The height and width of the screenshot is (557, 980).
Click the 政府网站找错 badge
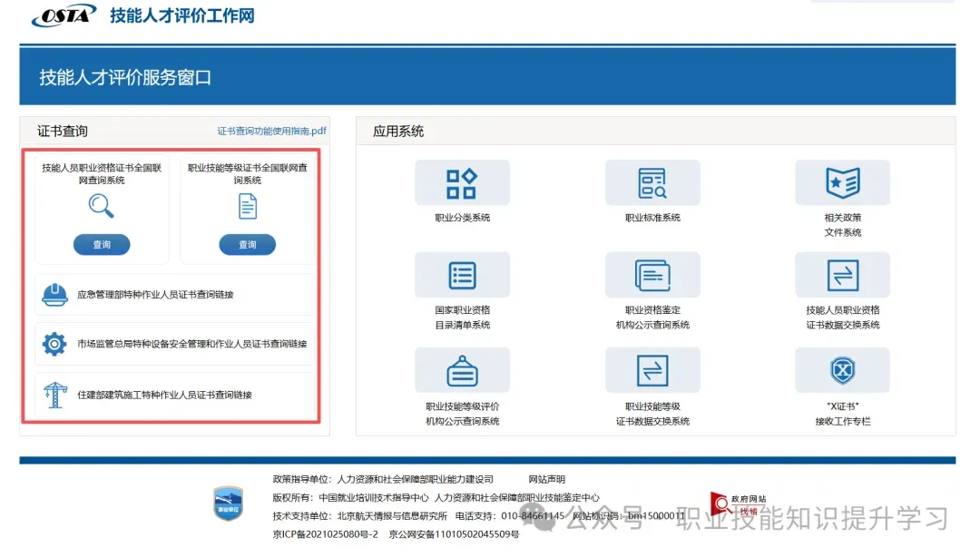point(738,503)
